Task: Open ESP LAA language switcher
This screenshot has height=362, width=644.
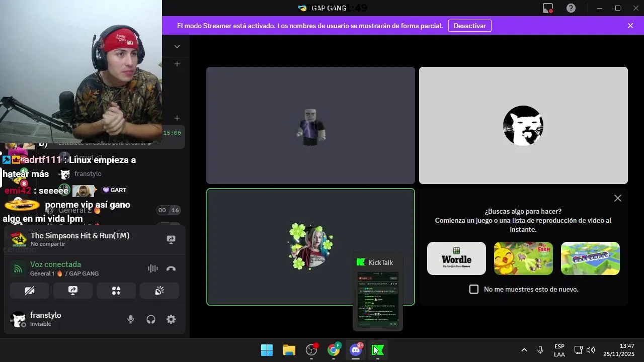Action: pos(559,350)
